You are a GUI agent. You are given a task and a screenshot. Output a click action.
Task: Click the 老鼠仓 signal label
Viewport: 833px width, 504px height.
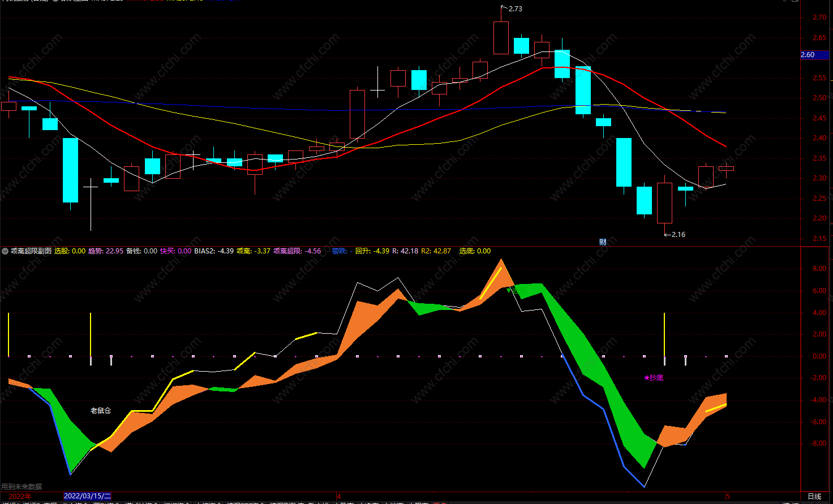[101, 411]
